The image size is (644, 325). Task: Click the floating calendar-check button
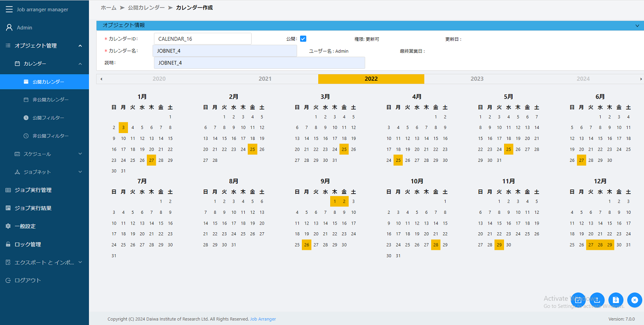pyautogui.click(x=578, y=300)
